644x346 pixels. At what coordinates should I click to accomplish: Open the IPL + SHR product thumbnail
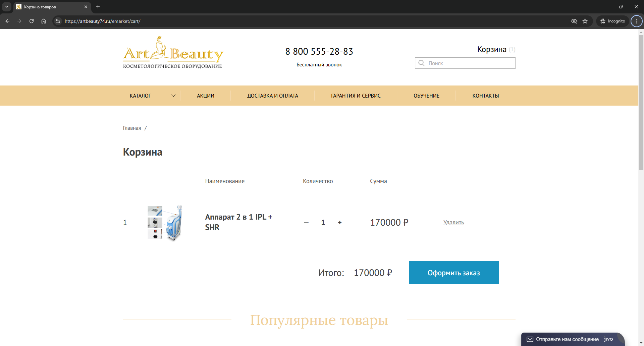(165, 223)
